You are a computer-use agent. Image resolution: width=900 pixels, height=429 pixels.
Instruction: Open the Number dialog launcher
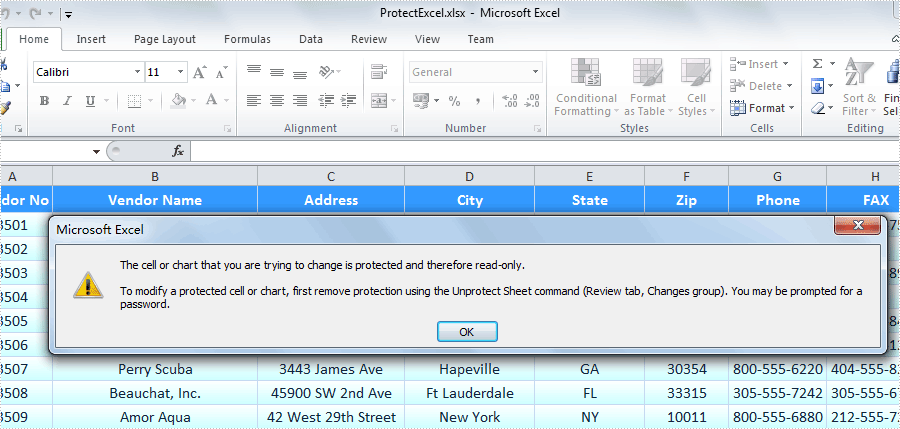pyautogui.click(x=537, y=129)
